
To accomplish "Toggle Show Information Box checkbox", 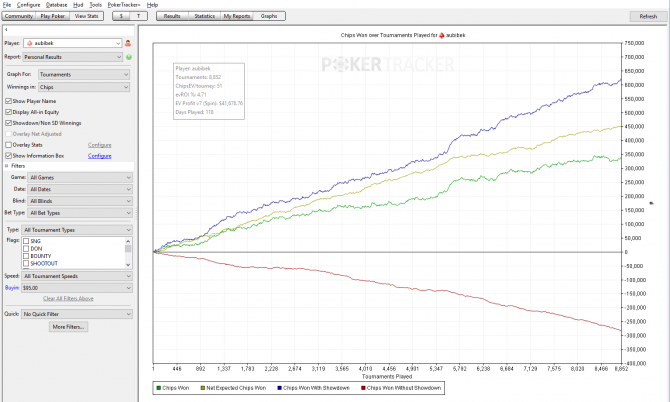I will [8, 156].
